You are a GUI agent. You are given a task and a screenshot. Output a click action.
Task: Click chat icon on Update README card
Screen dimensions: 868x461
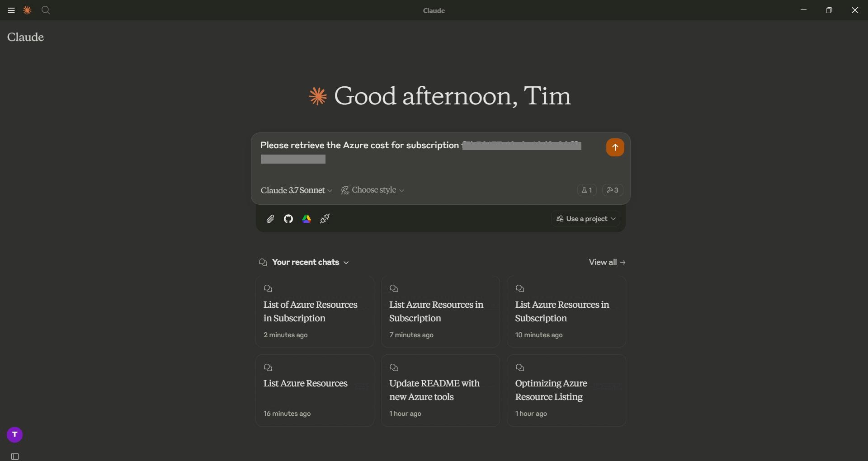coord(394,367)
